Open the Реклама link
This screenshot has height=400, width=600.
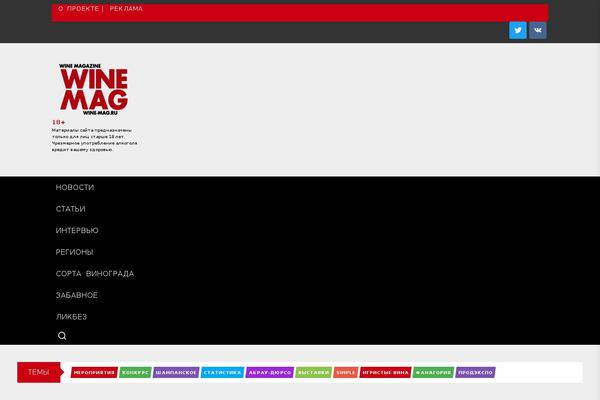pyautogui.click(x=126, y=8)
